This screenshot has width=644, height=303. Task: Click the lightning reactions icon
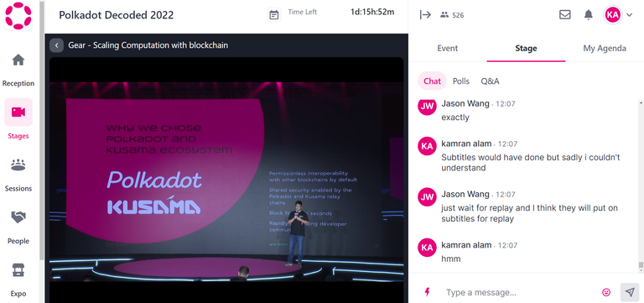[x=427, y=292]
